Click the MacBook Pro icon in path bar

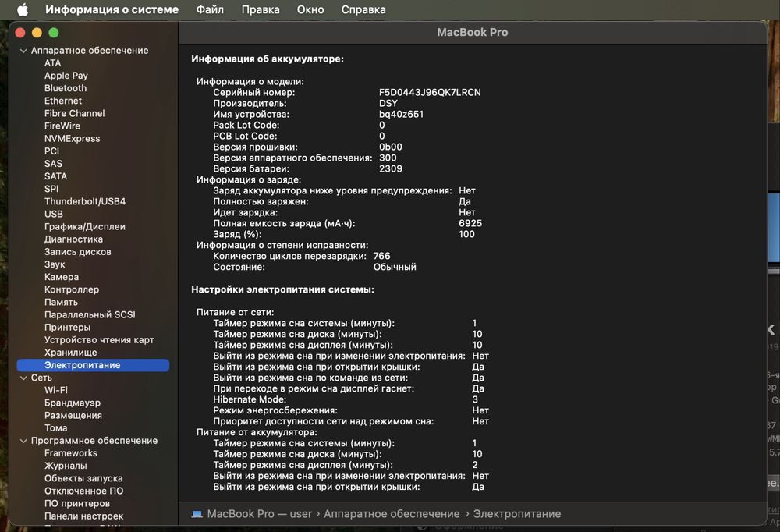[197, 513]
